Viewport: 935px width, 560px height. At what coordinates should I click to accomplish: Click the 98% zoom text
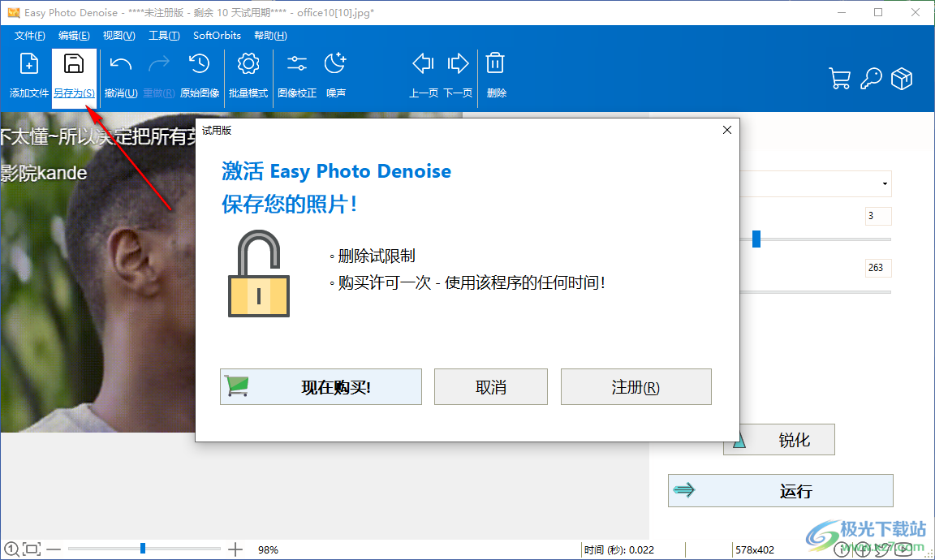tap(269, 550)
